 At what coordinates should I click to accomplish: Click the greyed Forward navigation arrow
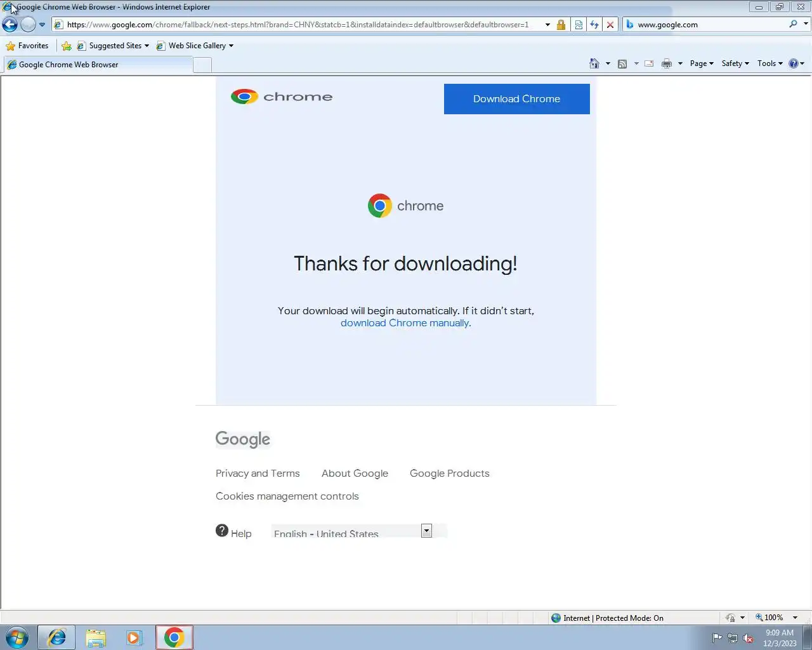tap(28, 25)
